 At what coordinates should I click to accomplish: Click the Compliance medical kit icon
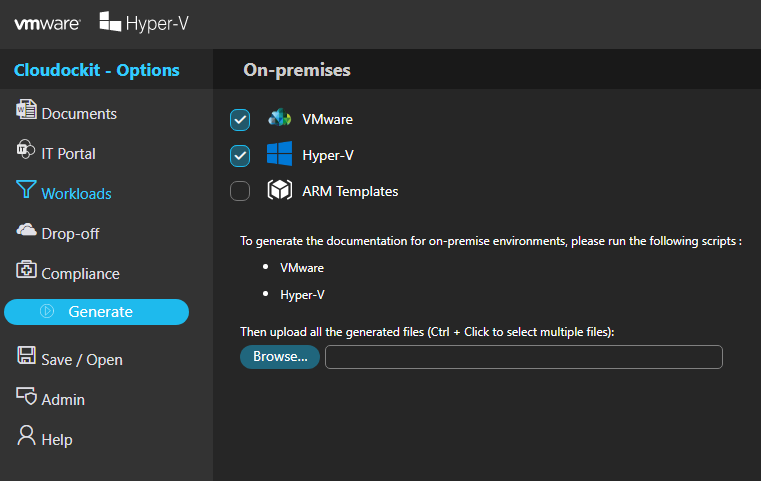tap(26, 269)
